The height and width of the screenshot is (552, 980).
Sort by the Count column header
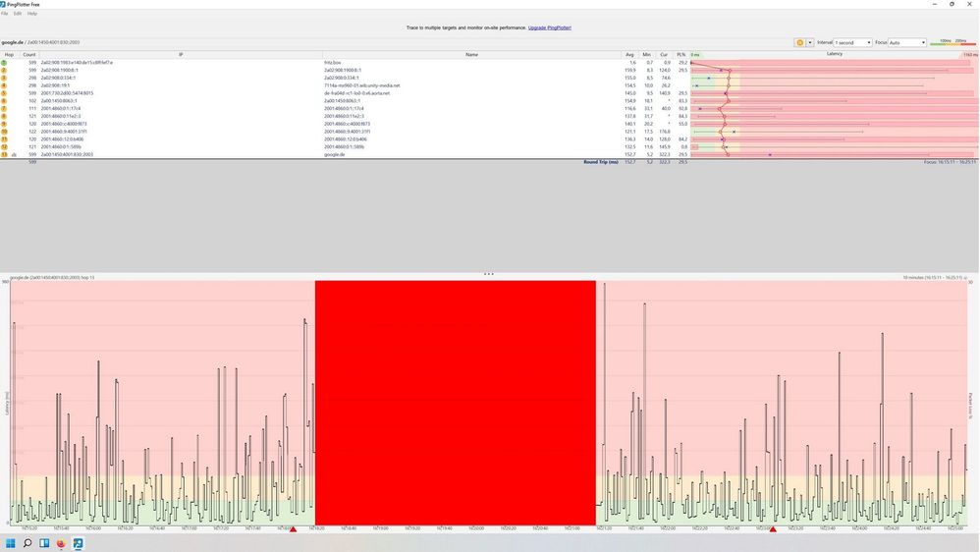click(x=28, y=54)
